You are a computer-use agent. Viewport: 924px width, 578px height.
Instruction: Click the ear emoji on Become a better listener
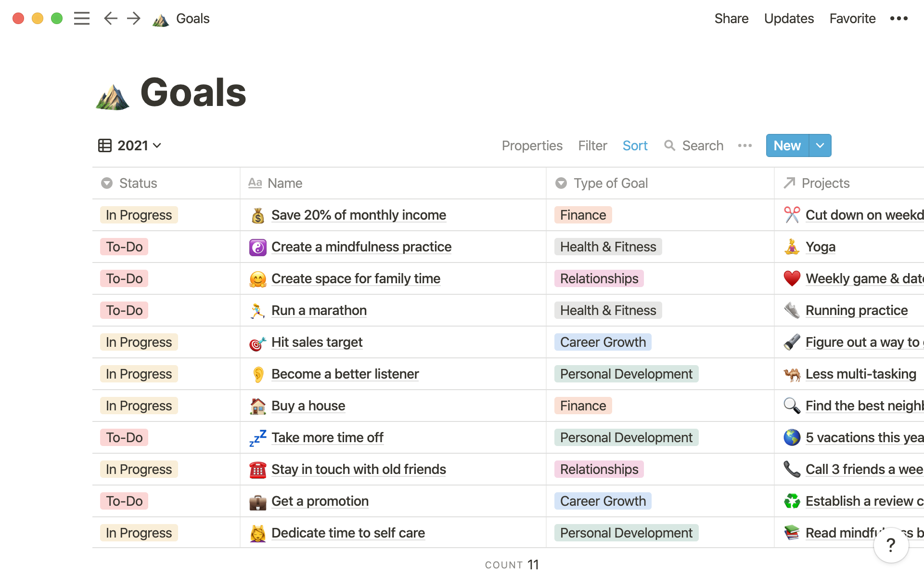point(257,374)
